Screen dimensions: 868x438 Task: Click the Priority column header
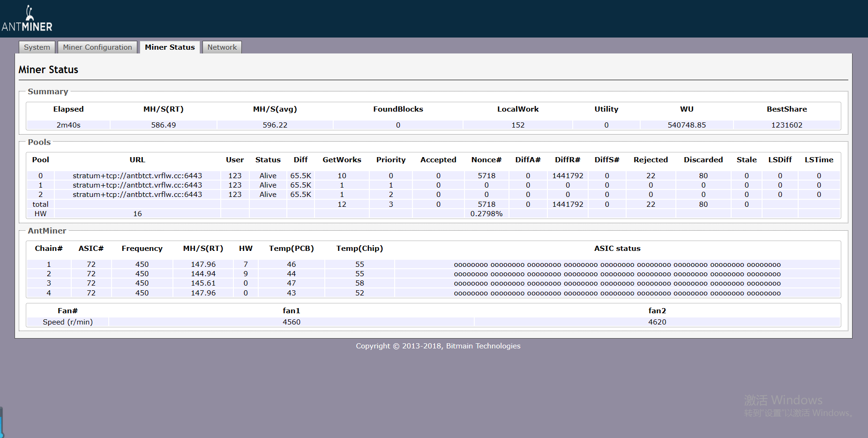[391, 160]
